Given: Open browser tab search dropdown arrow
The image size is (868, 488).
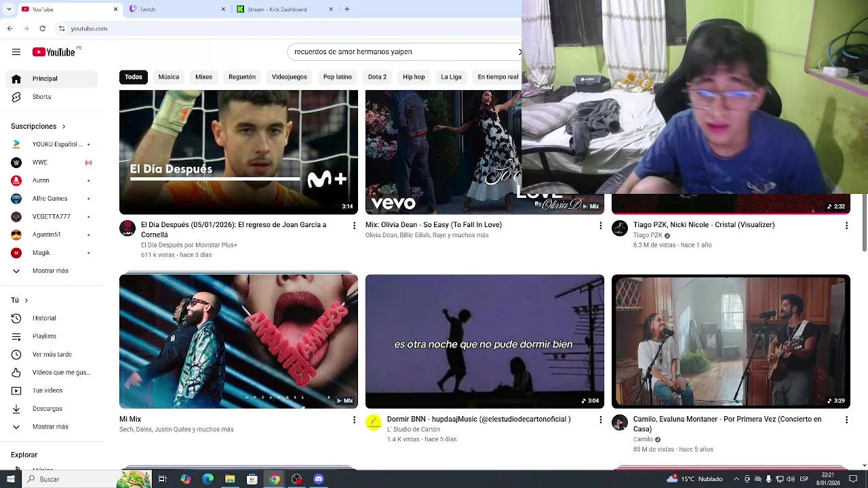Looking at the screenshot, I should [x=9, y=9].
